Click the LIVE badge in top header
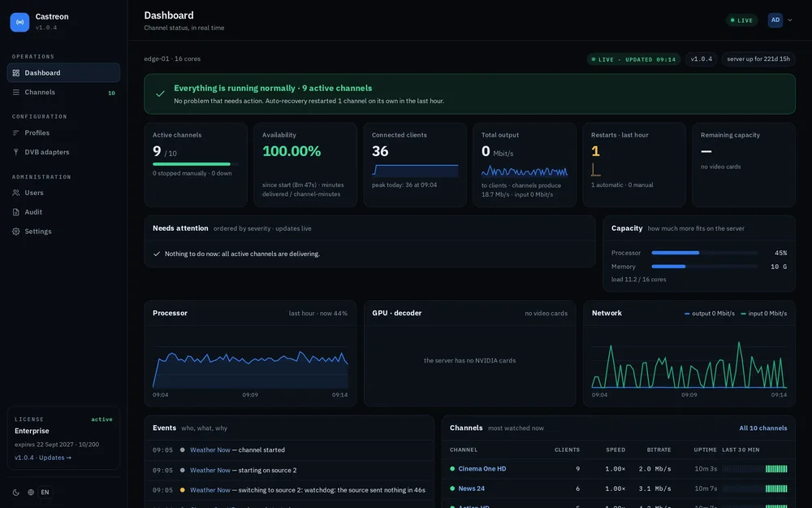812x508 pixels. (741, 20)
